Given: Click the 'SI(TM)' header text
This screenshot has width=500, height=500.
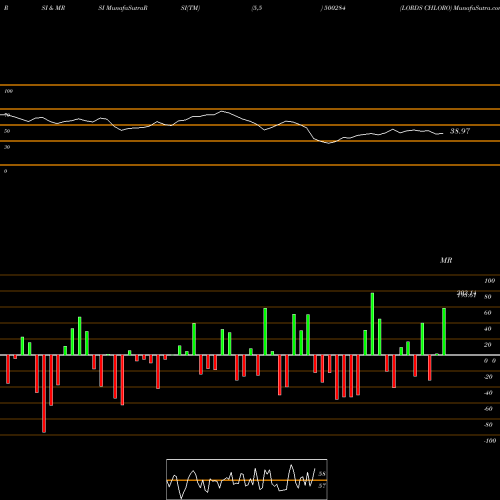Looking at the screenshot, I should point(190,8).
